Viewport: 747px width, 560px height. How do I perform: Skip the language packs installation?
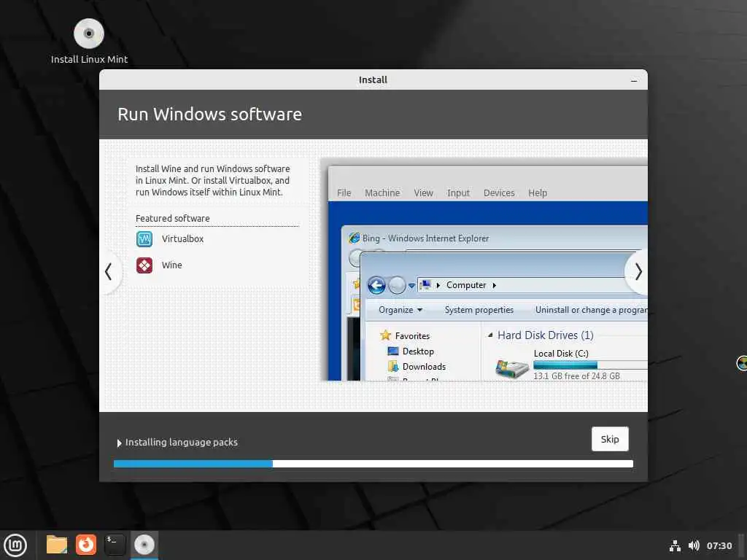click(x=610, y=439)
